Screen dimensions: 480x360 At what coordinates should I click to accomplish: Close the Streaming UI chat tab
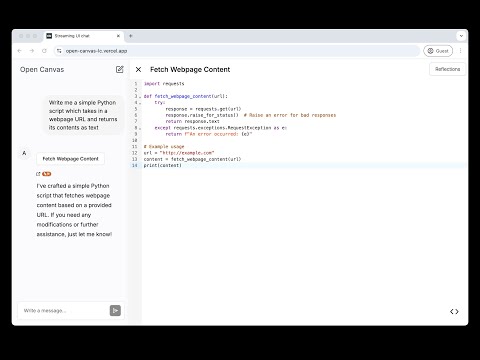[118, 36]
